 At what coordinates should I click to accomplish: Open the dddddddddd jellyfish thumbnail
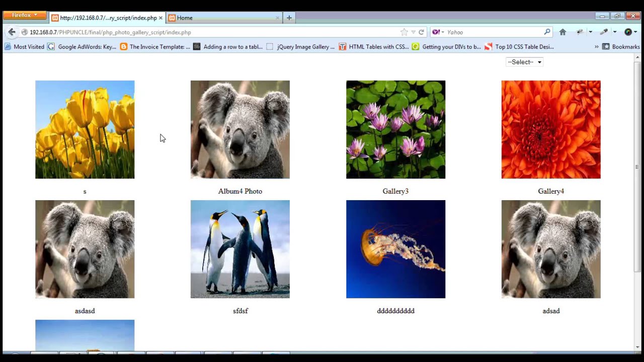pos(395,249)
